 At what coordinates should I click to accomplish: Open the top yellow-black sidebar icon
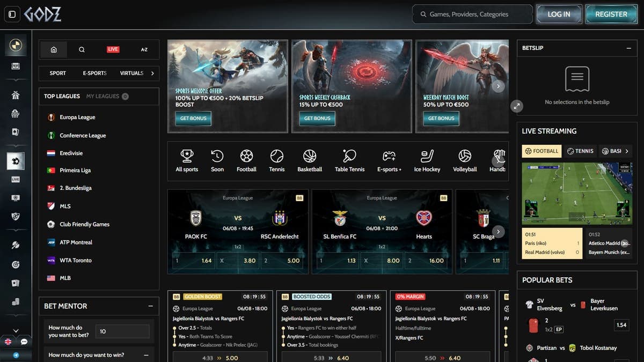click(16, 45)
